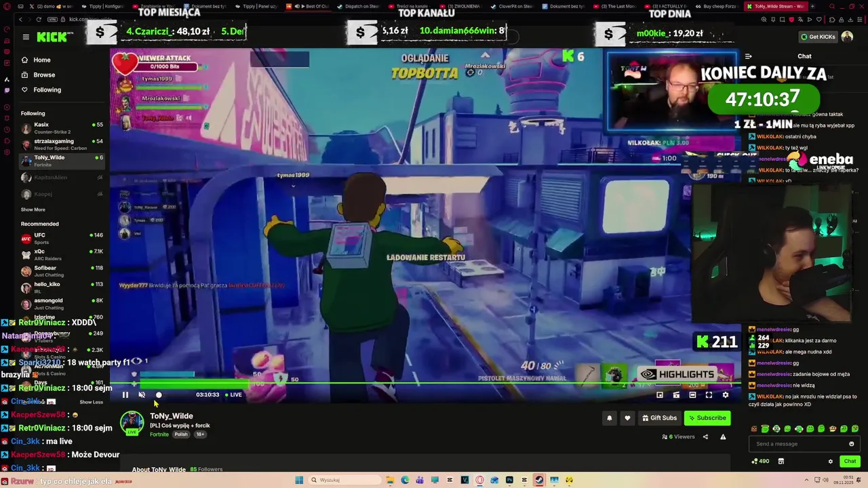The width and height of the screenshot is (868, 488).
Task: Open emoji picker in chat input
Action: pyautogui.click(x=852, y=444)
